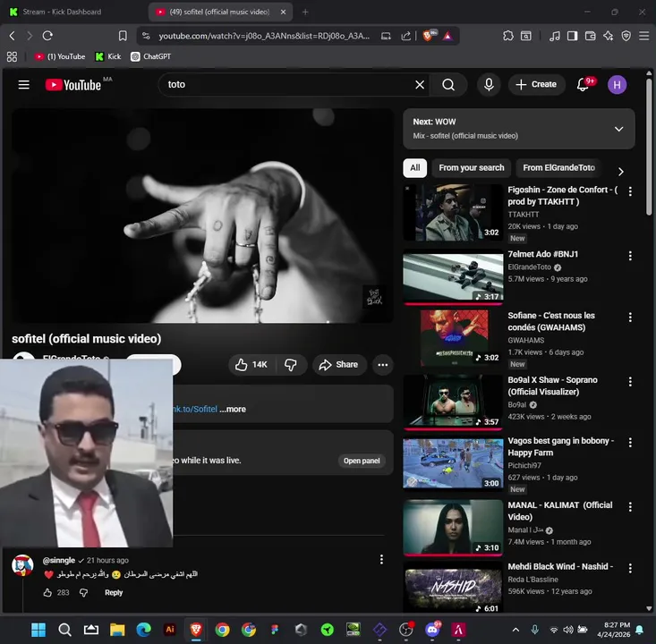Dislike the @sinngle comment
This screenshot has height=644, width=656.
pos(83,592)
